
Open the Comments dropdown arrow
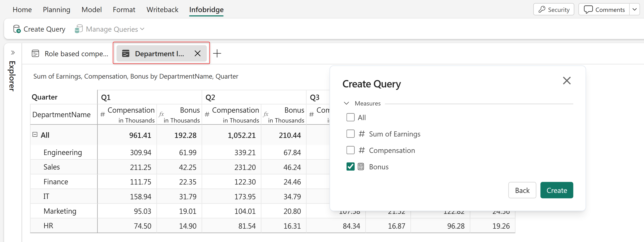tap(634, 9)
